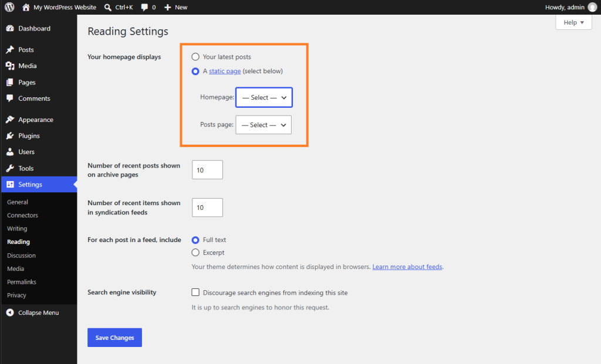Choose Full text feed option

click(195, 240)
